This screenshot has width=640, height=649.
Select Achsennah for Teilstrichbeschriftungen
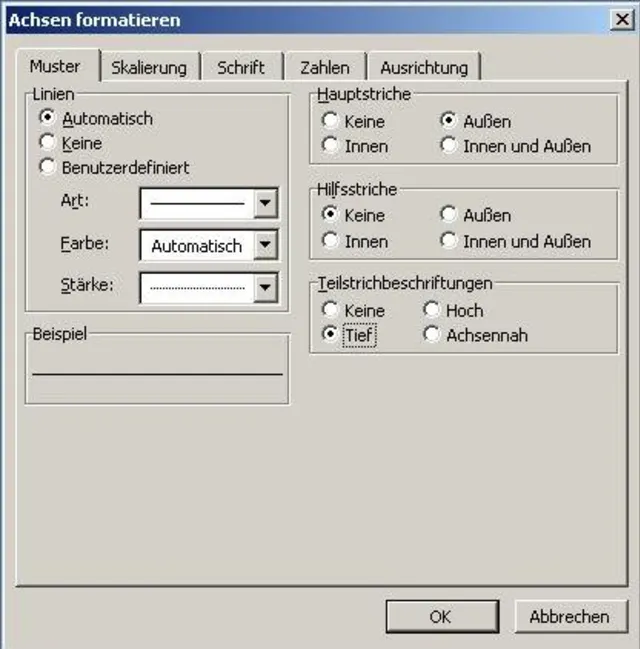[432, 335]
